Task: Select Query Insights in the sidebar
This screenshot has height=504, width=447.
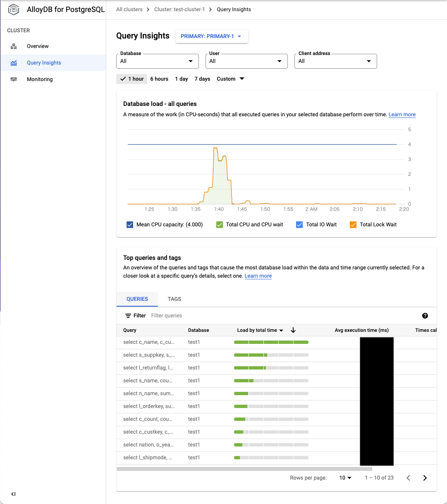Action: 53,63
